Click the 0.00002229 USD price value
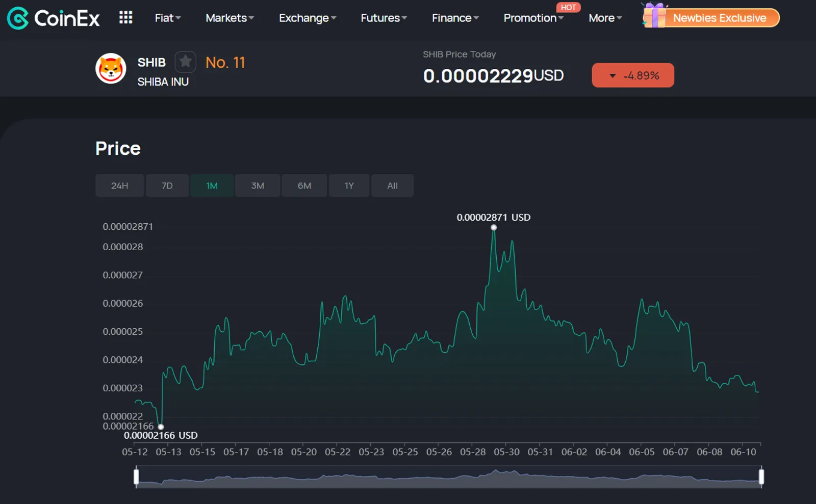Viewport: 816px width, 504px height. tap(494, 76)
